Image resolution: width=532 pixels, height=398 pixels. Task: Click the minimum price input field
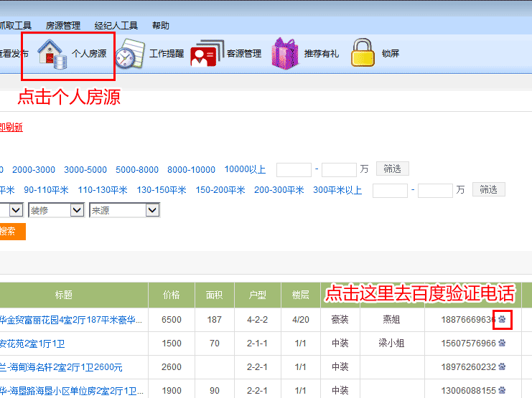294,170
